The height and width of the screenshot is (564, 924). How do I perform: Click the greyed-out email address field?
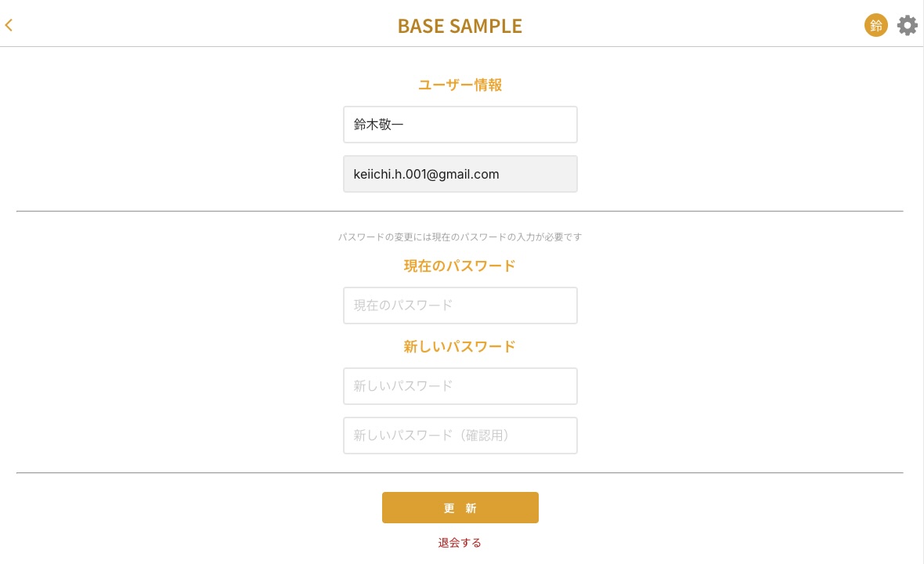460,174
